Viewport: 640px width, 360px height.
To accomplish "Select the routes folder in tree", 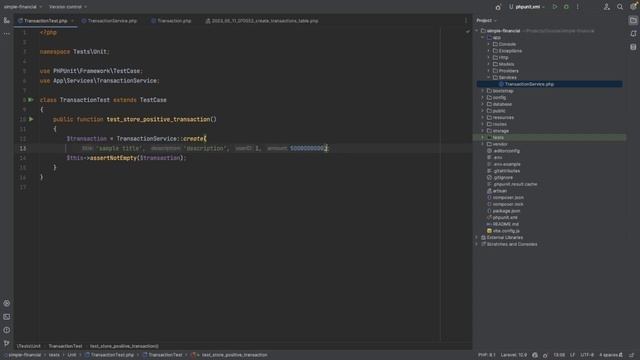I will point(500,124).
